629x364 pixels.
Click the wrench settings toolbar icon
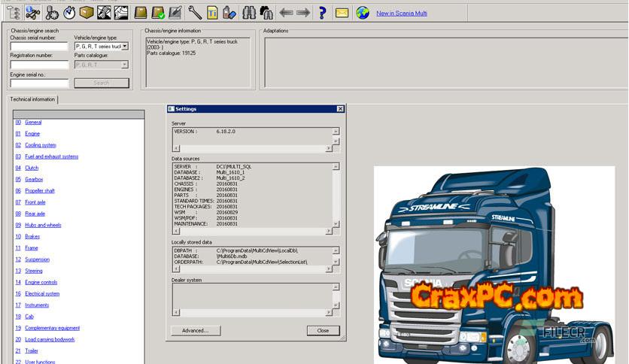[x=194, y=13]
